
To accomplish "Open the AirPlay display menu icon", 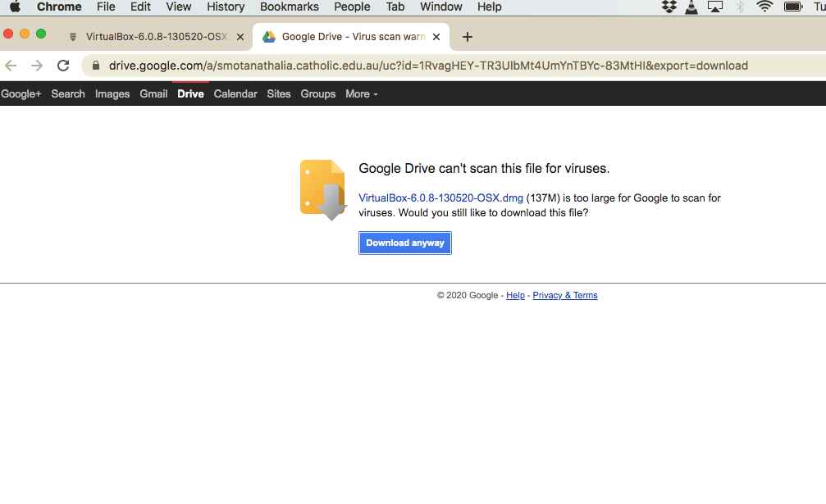I will point(715,7).
